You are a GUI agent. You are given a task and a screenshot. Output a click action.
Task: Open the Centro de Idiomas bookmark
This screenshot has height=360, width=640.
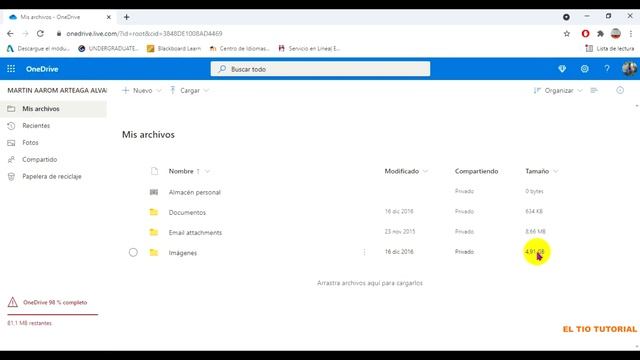(x=239, y=48)
